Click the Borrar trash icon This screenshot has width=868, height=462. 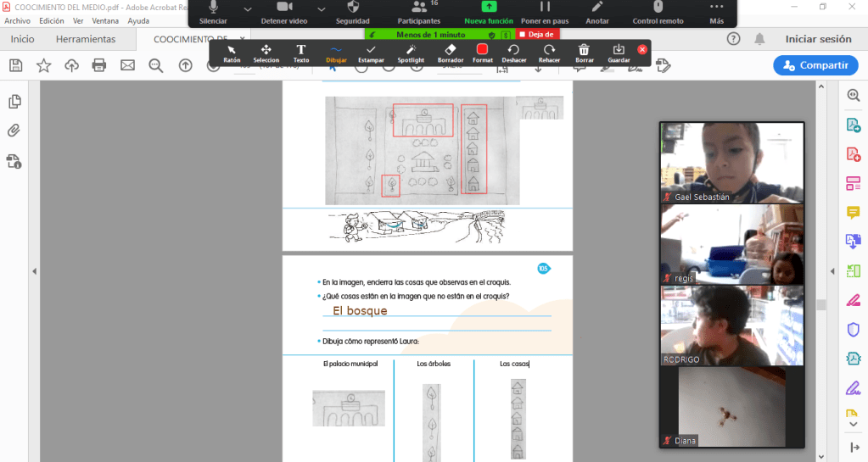[x=584, y=53]
